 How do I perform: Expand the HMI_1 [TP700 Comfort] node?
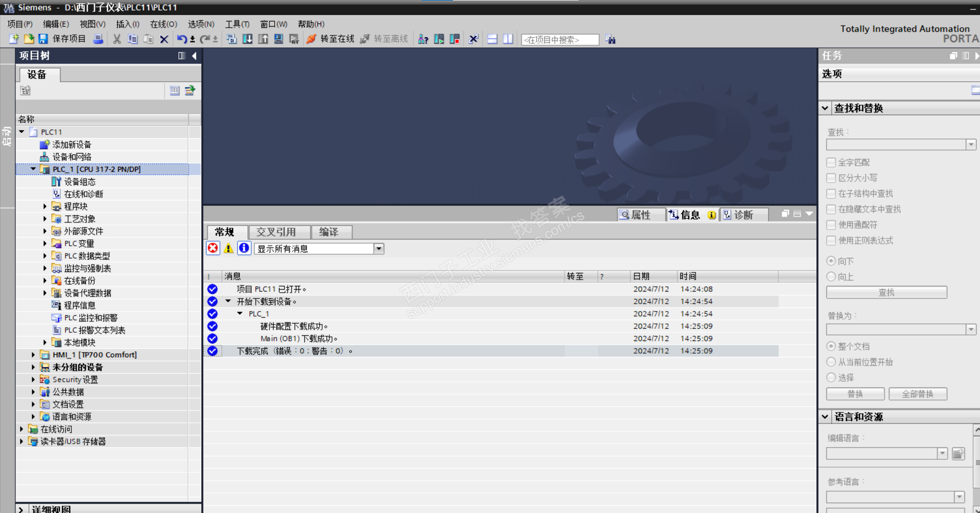[33, 355]
